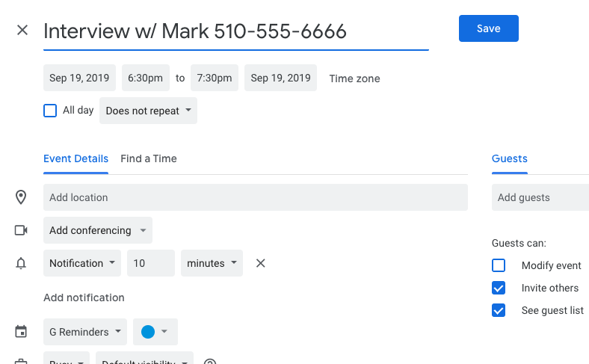Click the Add guests field

coord(540,197)
